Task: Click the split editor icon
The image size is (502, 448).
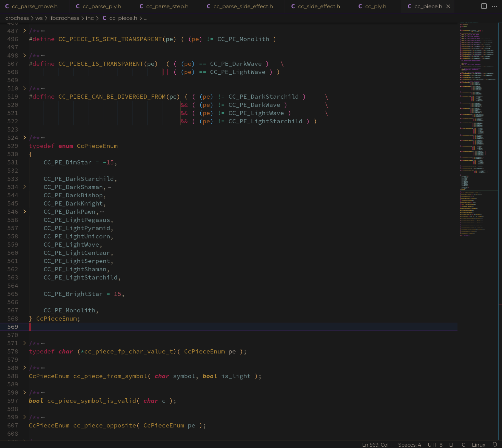Action: click(484, 6)
